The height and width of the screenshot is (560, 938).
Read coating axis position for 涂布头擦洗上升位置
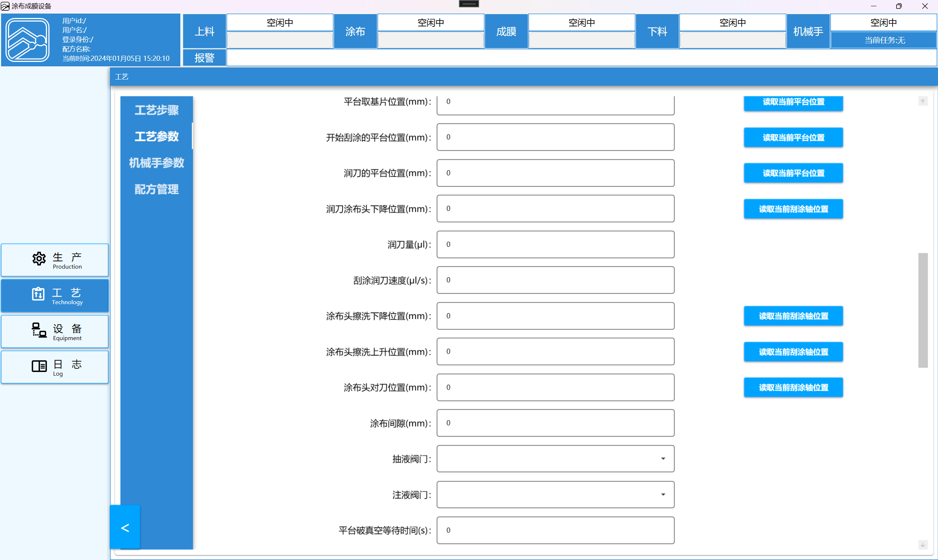click(793, 352)
